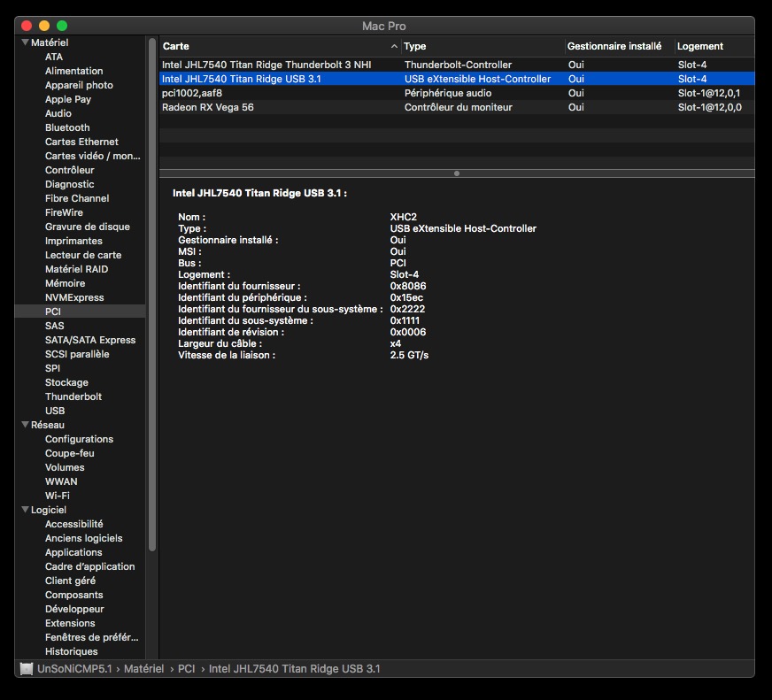This screenshot has width=772, height=700.
Task: Select Extensions in the sidebar
Action: [70, 623]
